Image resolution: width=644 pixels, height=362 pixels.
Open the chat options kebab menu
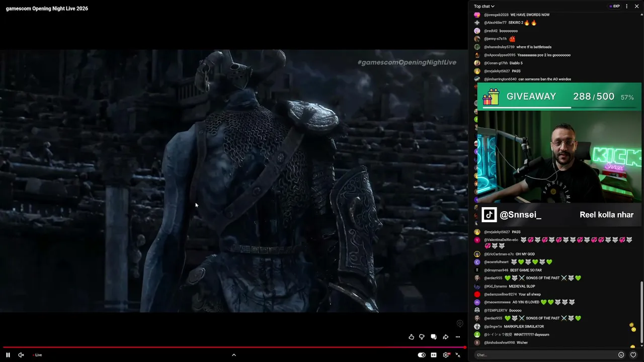[626, 7]
